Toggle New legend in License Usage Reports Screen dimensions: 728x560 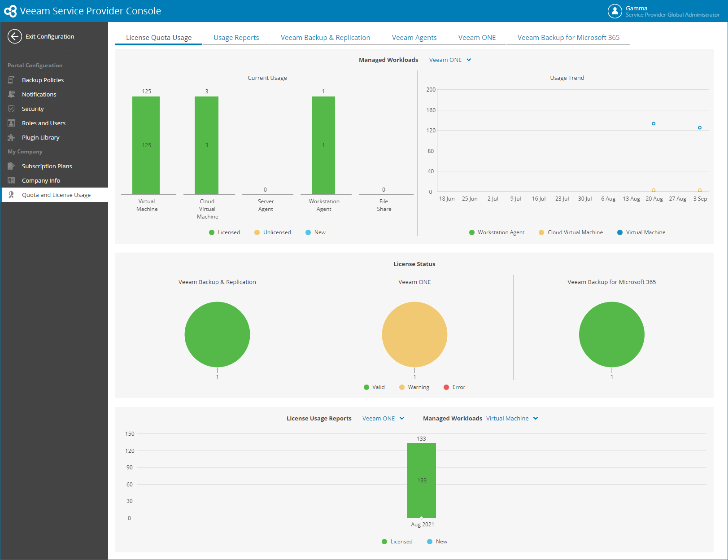coord(437,542)
